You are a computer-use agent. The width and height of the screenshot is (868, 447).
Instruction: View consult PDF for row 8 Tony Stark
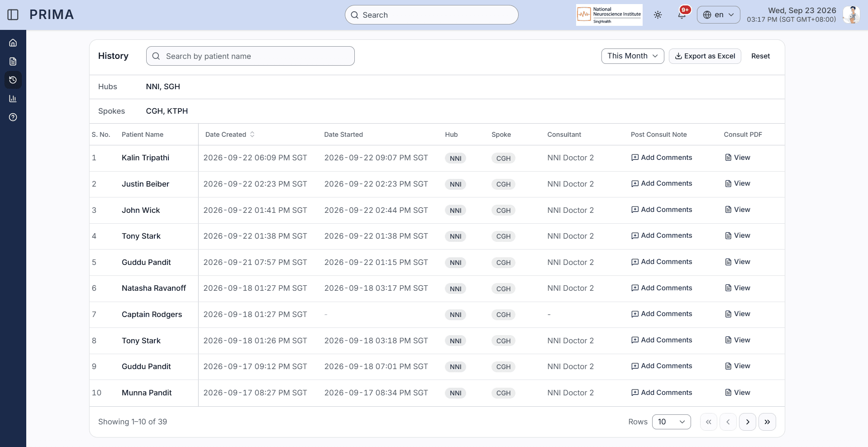click(737, 340)
